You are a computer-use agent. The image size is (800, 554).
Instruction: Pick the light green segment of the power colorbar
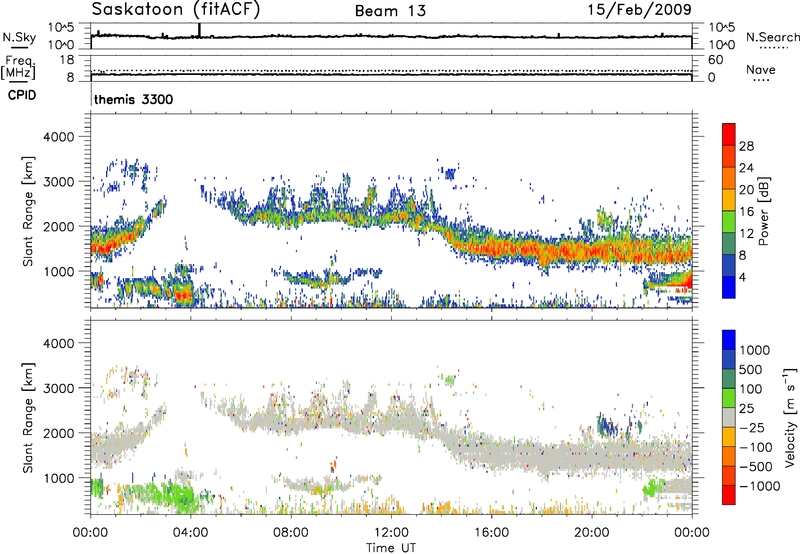(x=729, y=222)
